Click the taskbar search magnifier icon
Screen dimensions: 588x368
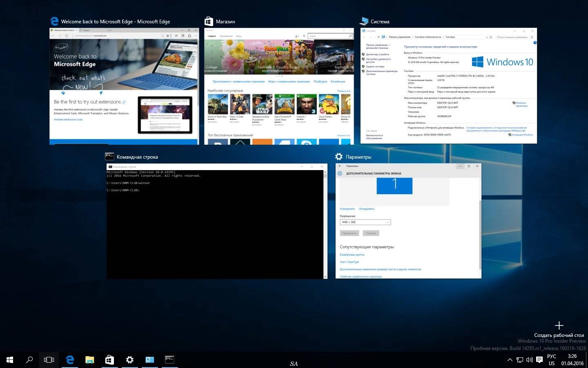pyautogui.click(x=29, y=360)
